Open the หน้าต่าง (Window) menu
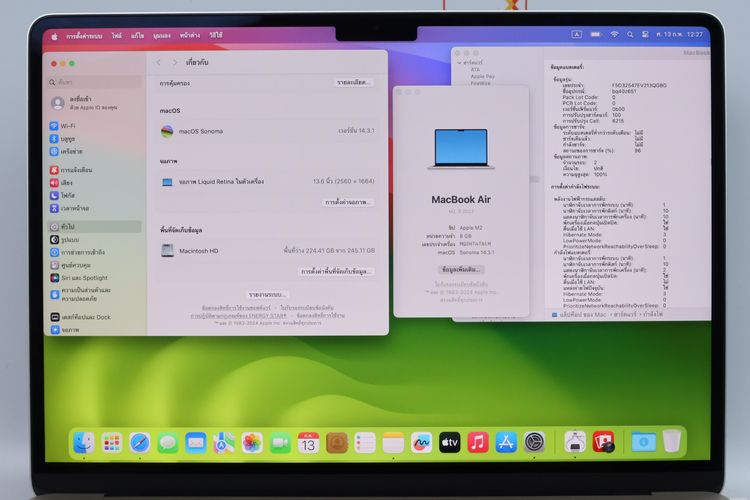The width and height of the screenshot is (750, 500). tap(190, 35)
